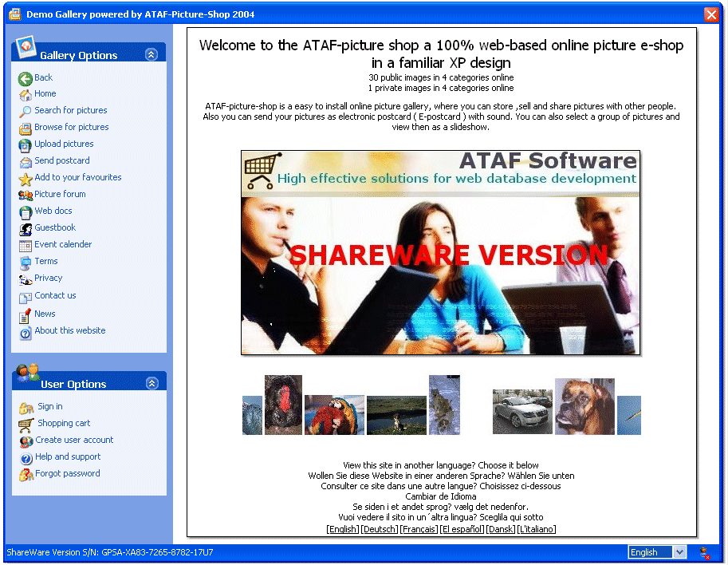
Task: Visit the Picture forum link
Action: (60, 194)
